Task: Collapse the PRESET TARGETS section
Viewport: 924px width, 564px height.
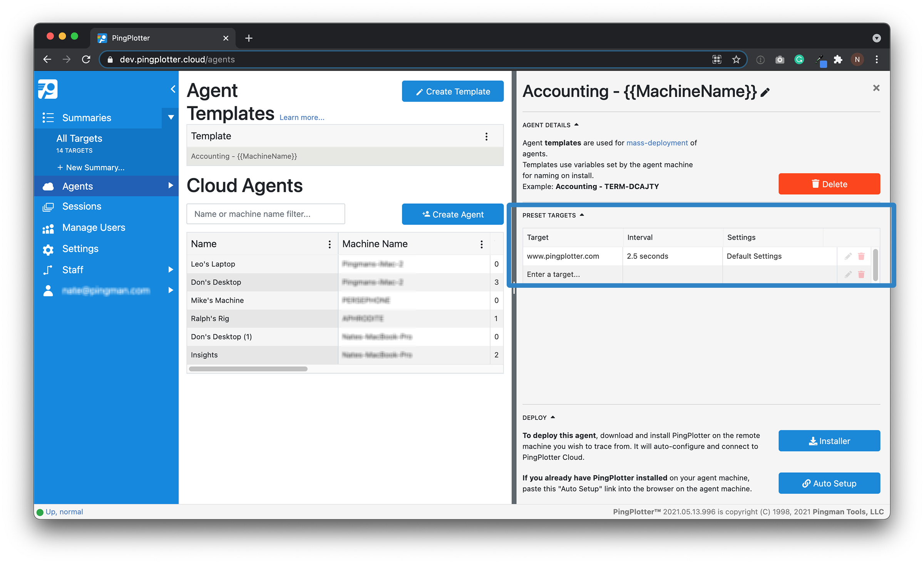Action: click(582, 215)
